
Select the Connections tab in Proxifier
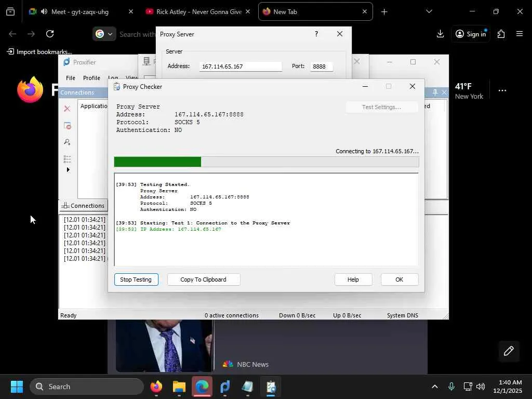[83, 206]
